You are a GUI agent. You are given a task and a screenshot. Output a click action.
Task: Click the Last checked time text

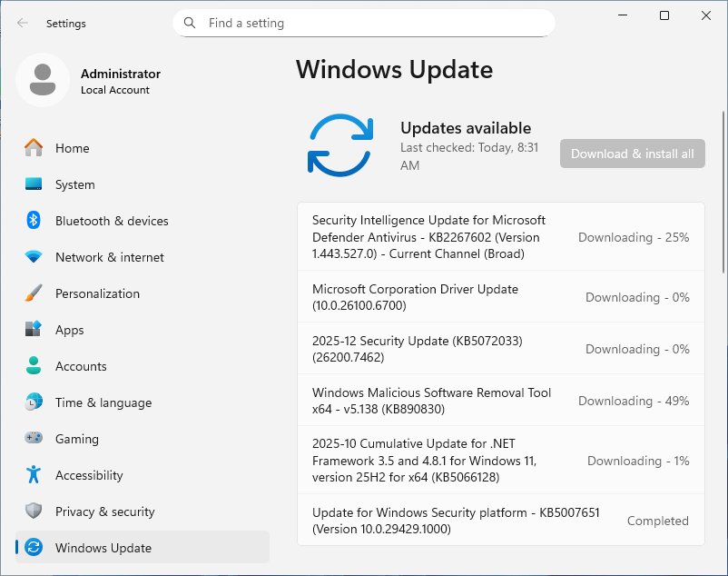pyautogui.click(x=469, y=156)
